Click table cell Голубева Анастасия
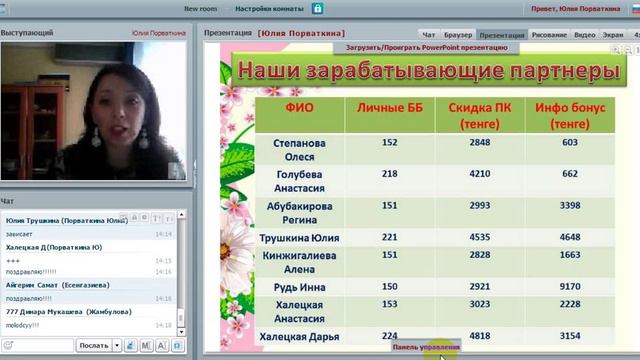 point(300,181)
